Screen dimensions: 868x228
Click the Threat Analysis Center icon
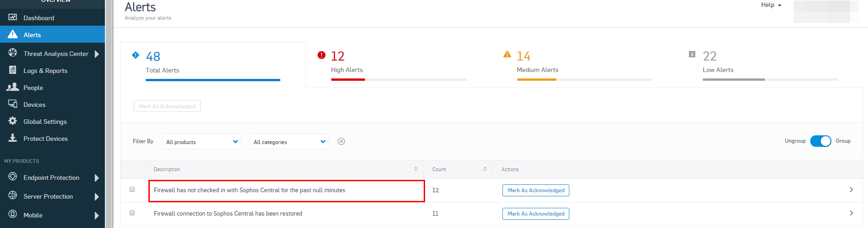(x=13, y=53)
